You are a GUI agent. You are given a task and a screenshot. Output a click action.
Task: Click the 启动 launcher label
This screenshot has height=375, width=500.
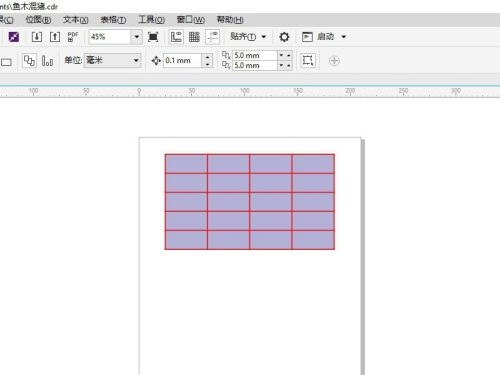[x=325, y=37]
